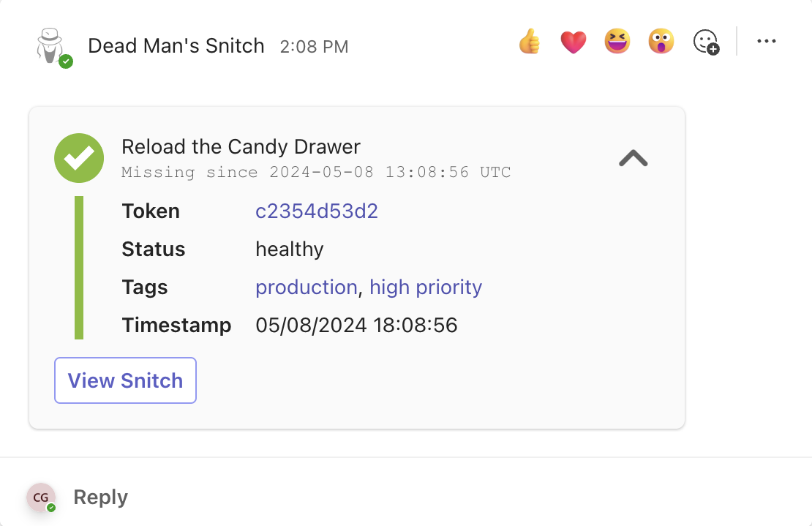Viewport: 812px width, 526px height.
Task: Add the laughing face reaction
Action: click(x=617, y=42)
